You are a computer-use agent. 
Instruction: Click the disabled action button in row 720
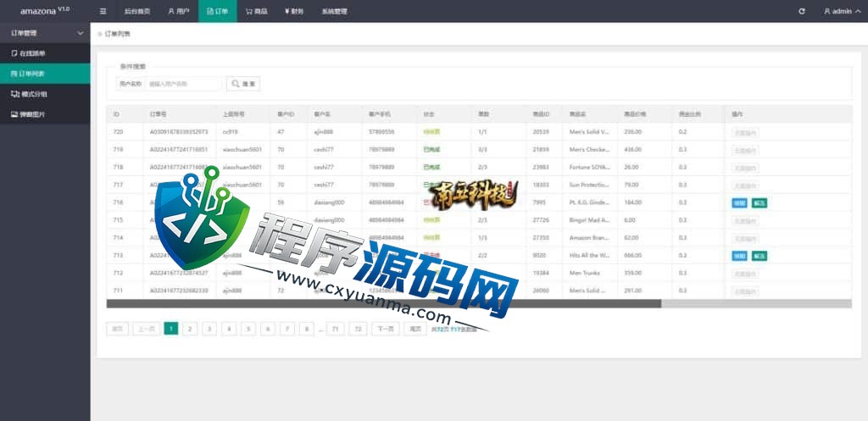point(745,132)
